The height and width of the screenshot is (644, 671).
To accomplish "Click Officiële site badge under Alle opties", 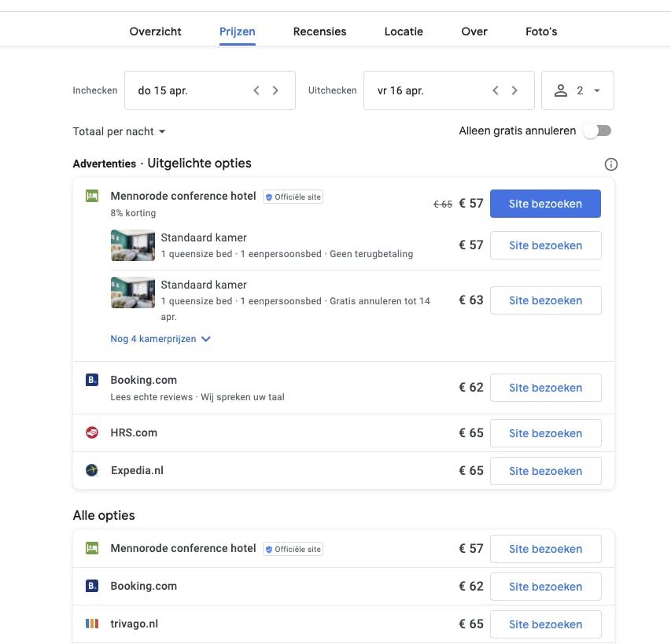I will point(293,549).
